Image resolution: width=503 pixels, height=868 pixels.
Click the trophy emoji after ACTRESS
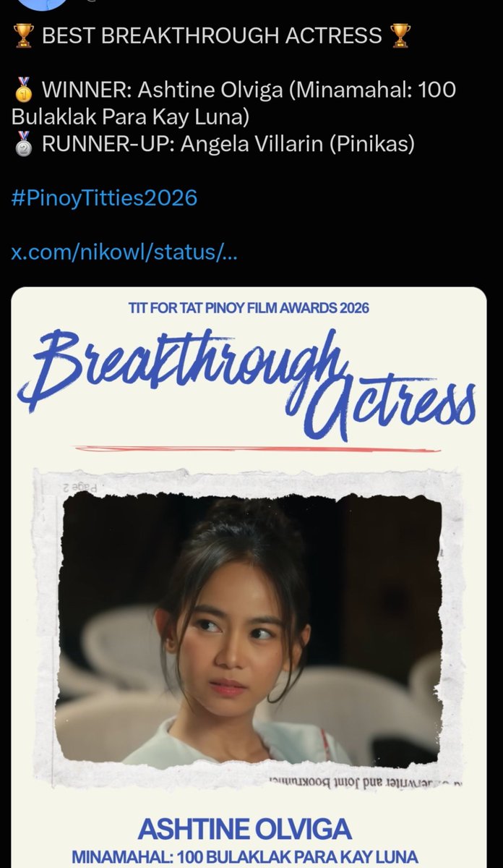[x=400, y=35]
